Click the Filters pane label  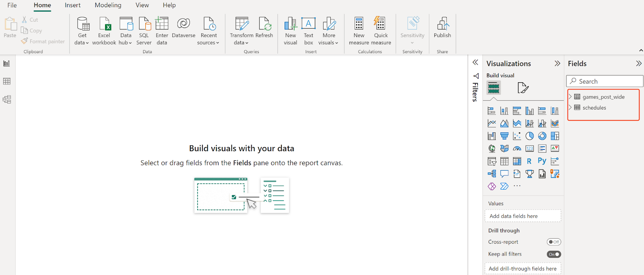pos(475,92)
